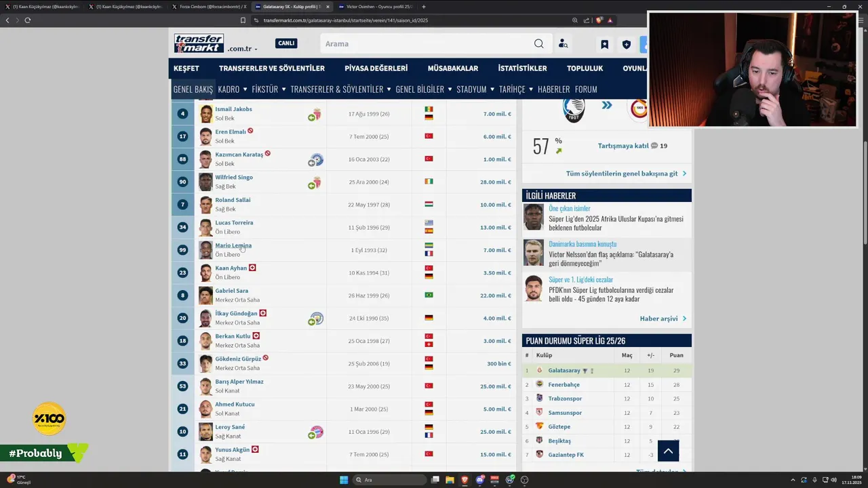
Task: Click the Brave icon in taskbar
Action: click(465, 480)
